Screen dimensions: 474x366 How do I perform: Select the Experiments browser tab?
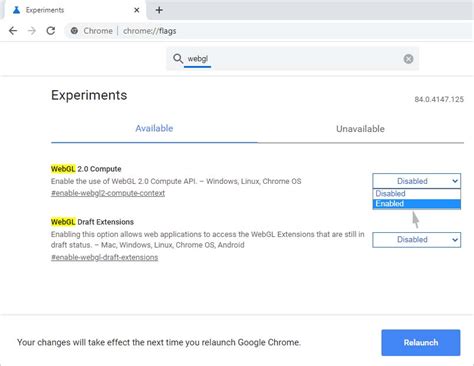point(75,10)
